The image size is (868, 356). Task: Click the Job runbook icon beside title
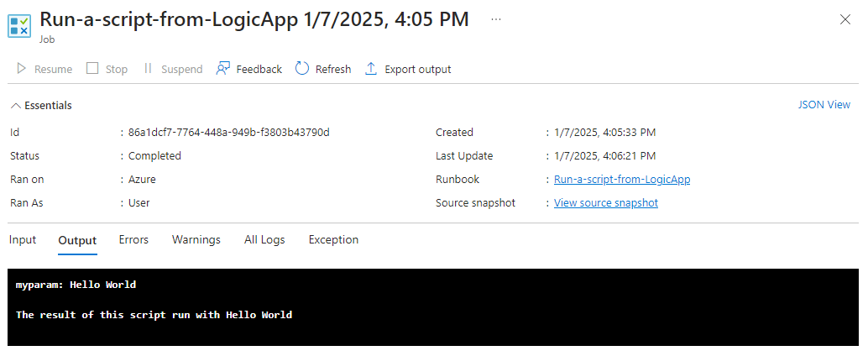pyautogui.click(x=19, y=26)
